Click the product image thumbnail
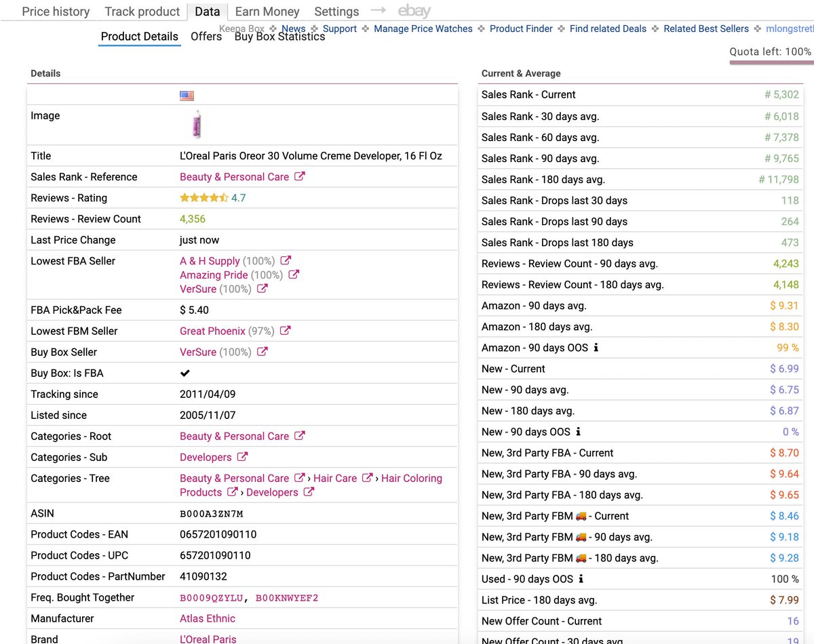This screenshot has width=814, height=644. pyautogui.click(x=197, y=125)
